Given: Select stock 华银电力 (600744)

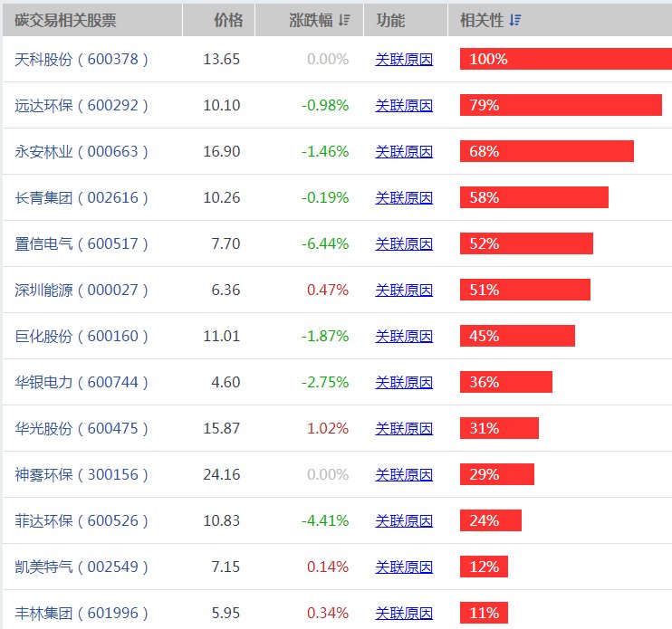Looking at the screenshot, I should coord(82,382).
